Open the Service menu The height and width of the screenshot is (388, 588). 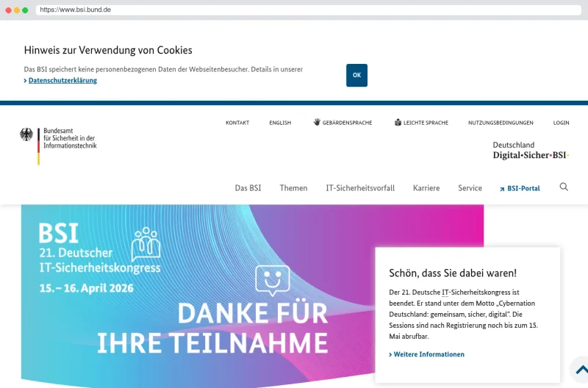[x=470, y=188]
